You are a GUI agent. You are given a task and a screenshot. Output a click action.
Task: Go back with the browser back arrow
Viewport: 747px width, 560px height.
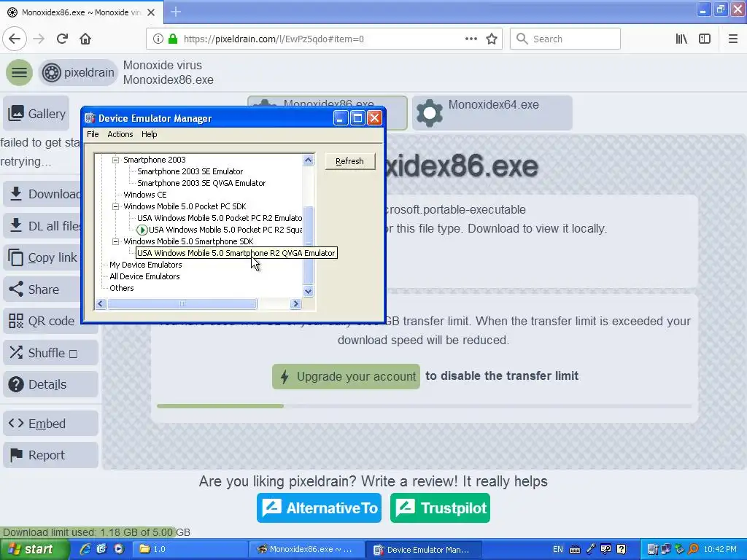pyautogui.click(x=15, y=39)
